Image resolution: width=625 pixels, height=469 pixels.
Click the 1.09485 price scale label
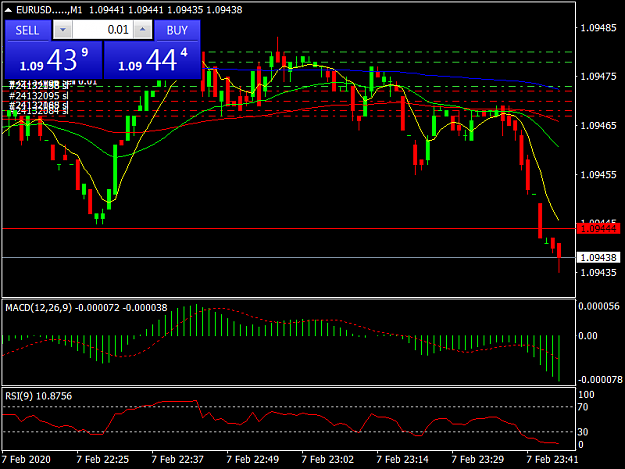pyautogui.click(x=598, y=28)
